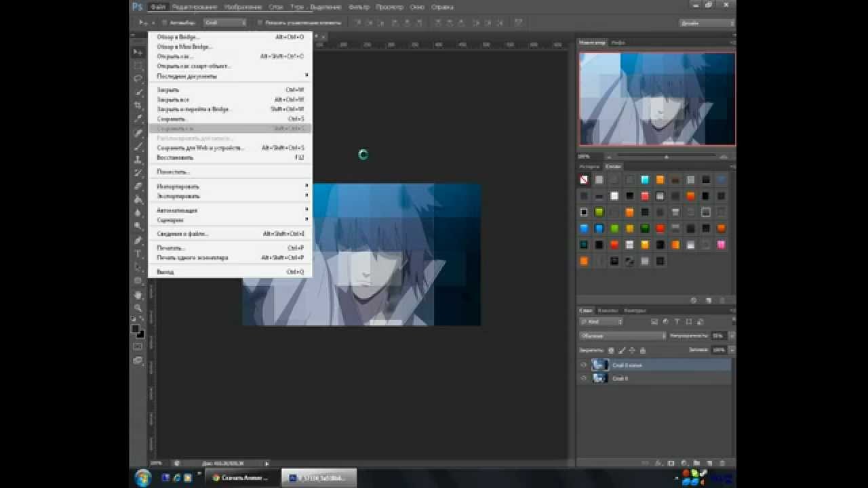The width and height of the screenshot is (868, 488).
Task: Hide the Слой 0 копия layer
Action: (x=584, y=365)
